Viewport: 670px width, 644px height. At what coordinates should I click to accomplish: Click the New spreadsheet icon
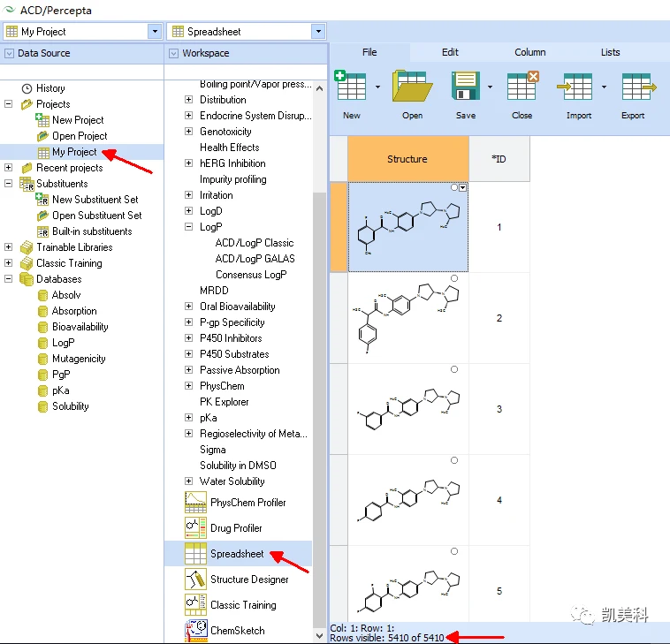(350, 86)
